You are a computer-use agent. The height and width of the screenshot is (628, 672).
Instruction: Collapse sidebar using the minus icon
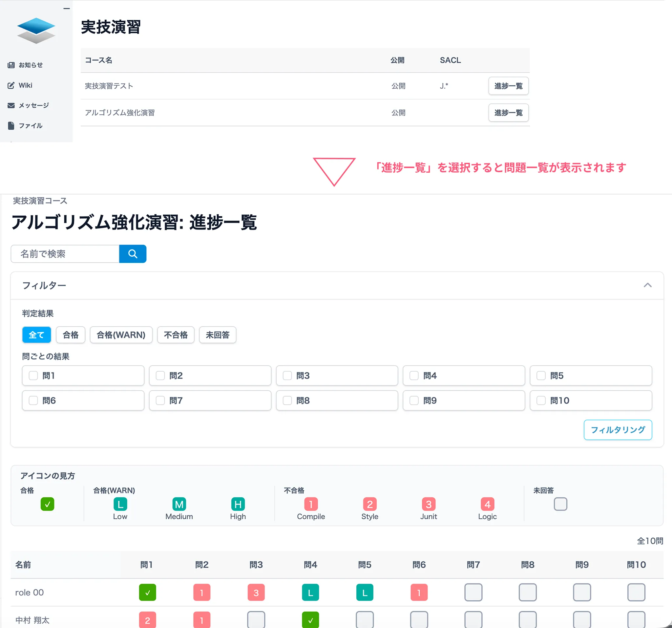[67, 9]
